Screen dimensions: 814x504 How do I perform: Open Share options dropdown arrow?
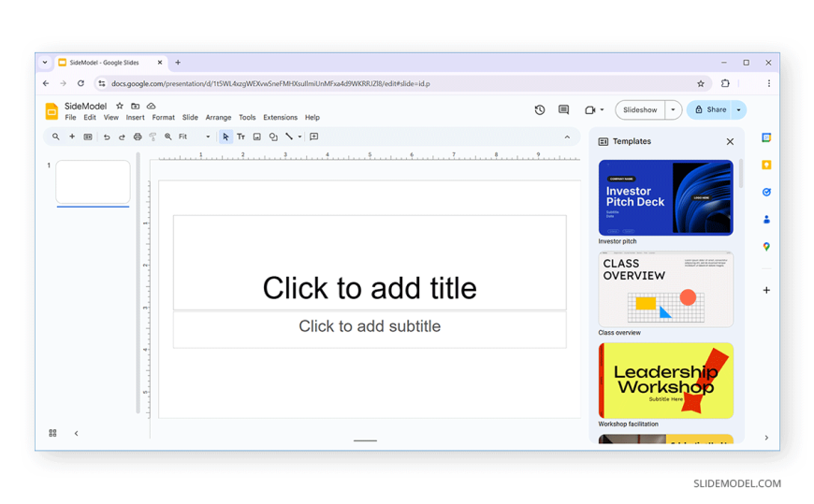pyautogui.click(x=739, y=110)
